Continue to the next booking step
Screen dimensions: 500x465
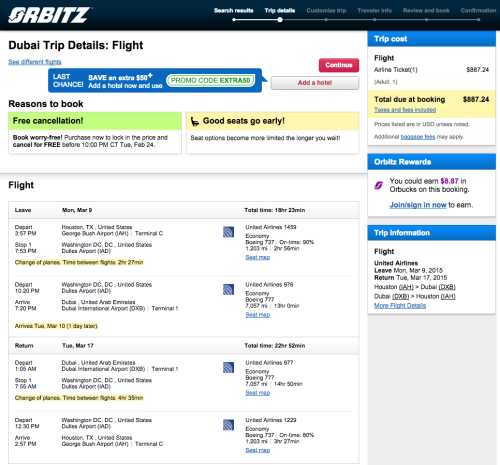coord(339,65)
